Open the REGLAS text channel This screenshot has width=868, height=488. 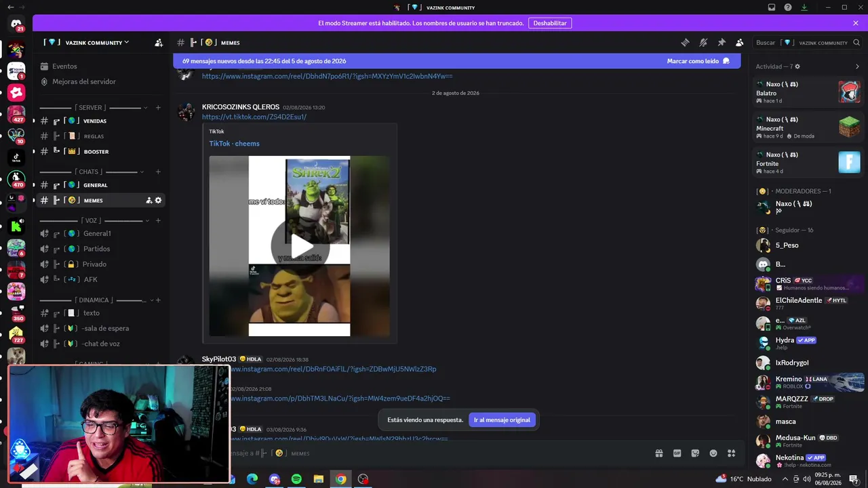pyautogui.click(x=101, y=136)
